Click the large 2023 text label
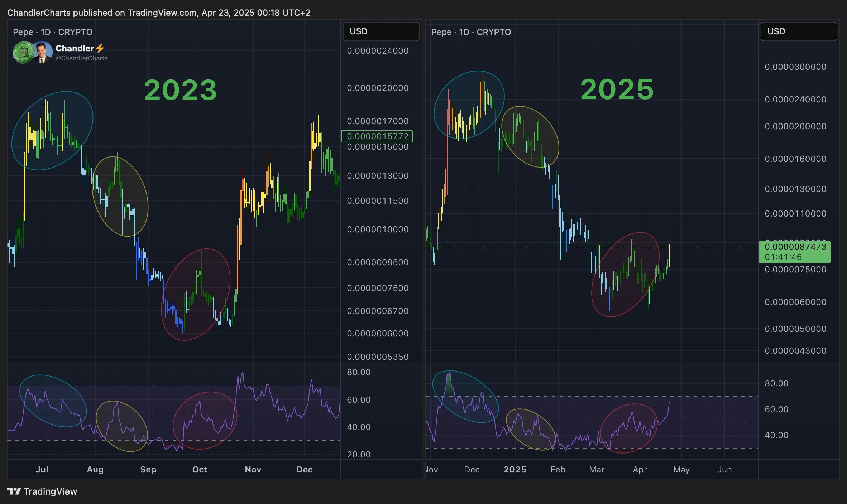This screenshot has height=504, width=847. 181,90
